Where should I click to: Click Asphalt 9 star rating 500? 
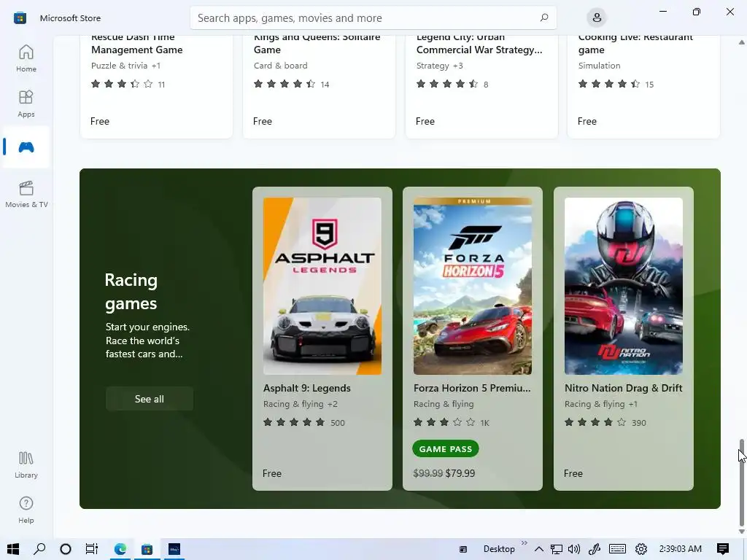(304, 422)
